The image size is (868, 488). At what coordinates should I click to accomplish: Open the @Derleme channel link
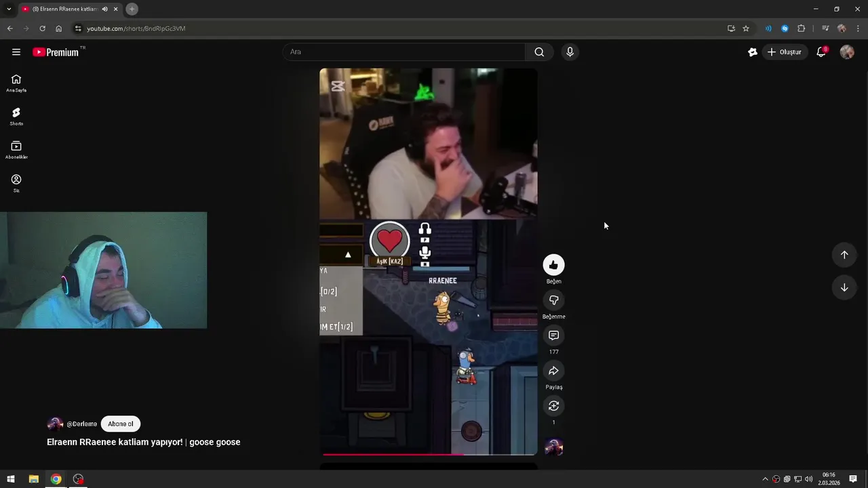tap(81, 424)
